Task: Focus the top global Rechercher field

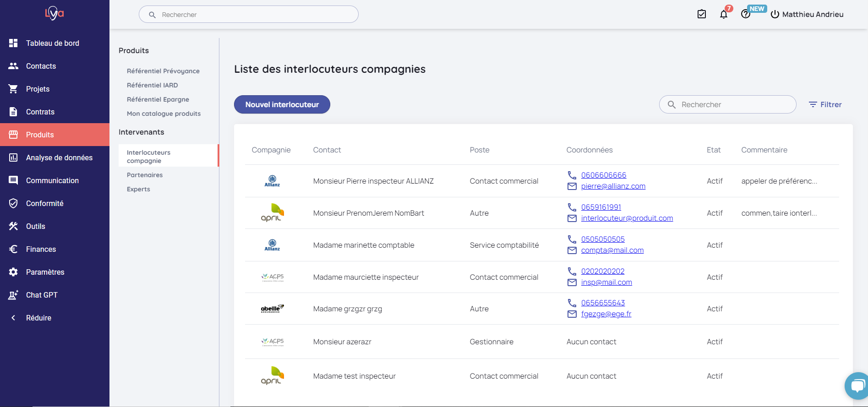Action: [x=249, y=14]
